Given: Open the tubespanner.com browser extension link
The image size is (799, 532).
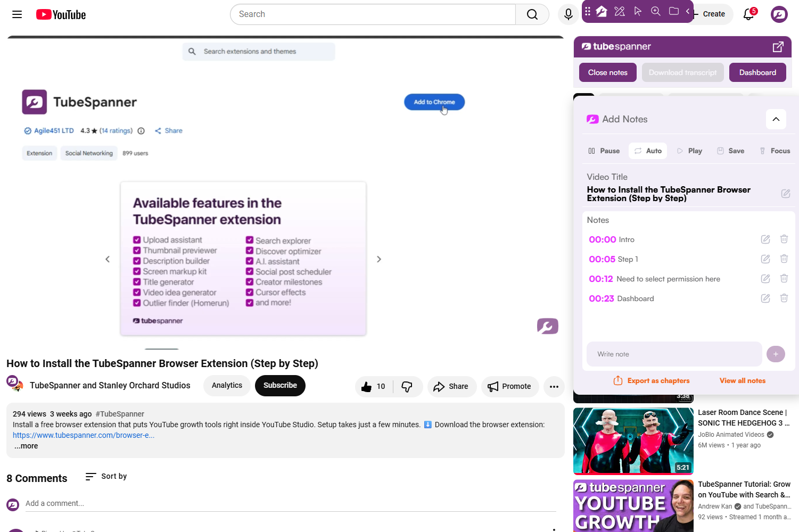Looking at the screenshot, I should [84, 435].
